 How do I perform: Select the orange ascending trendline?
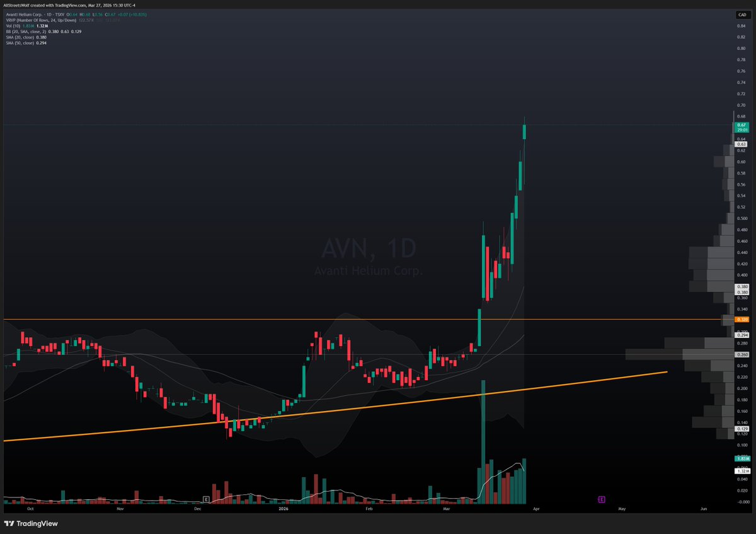point(378,406)
